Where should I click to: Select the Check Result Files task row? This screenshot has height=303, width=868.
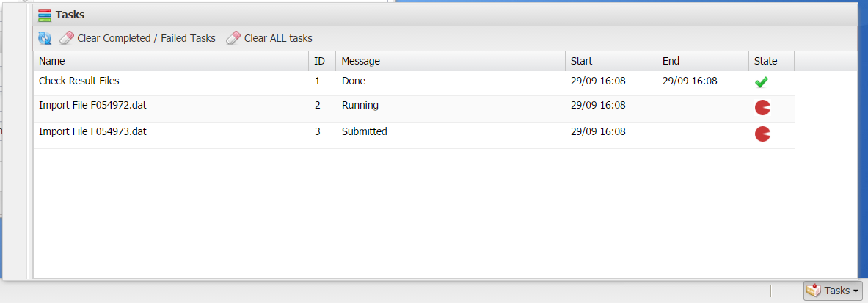(79, 81)
